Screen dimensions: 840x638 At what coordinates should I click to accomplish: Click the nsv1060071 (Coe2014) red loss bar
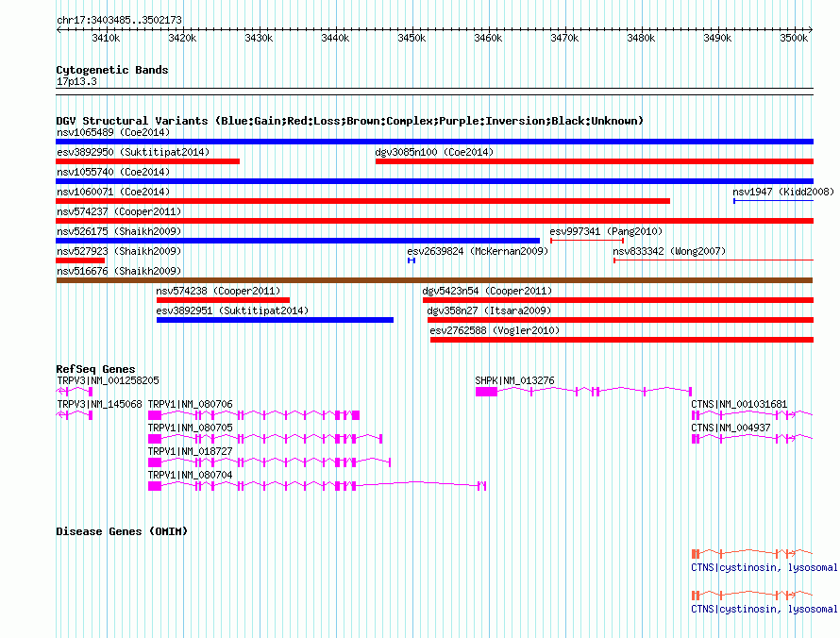pos(362,201)
